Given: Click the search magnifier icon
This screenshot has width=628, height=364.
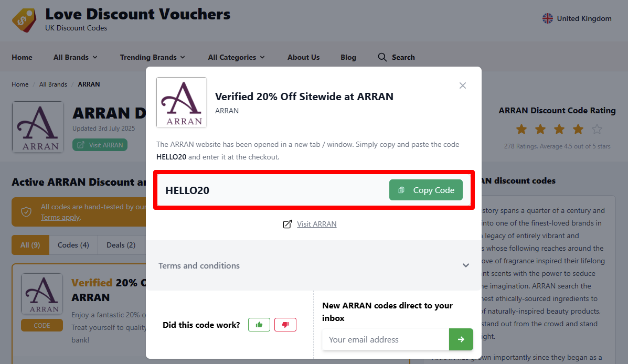Looking at the screenshot, I should 382,57.
